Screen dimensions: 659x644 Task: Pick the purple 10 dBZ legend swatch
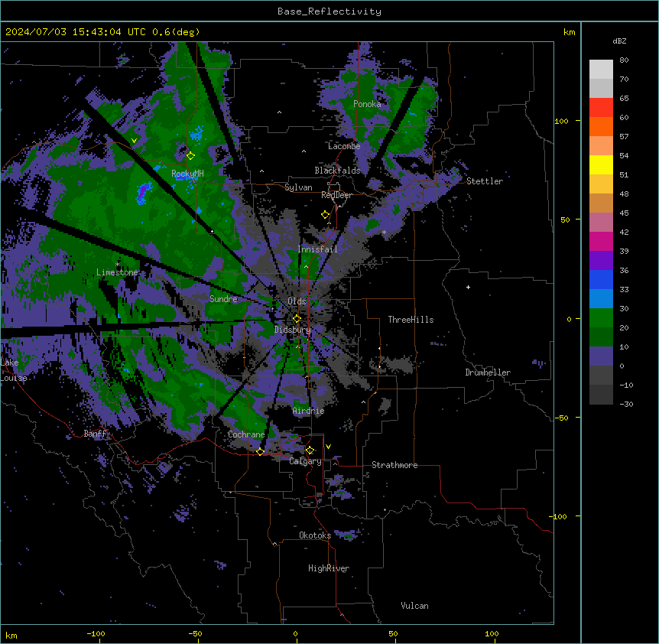[x=601, y=356]
